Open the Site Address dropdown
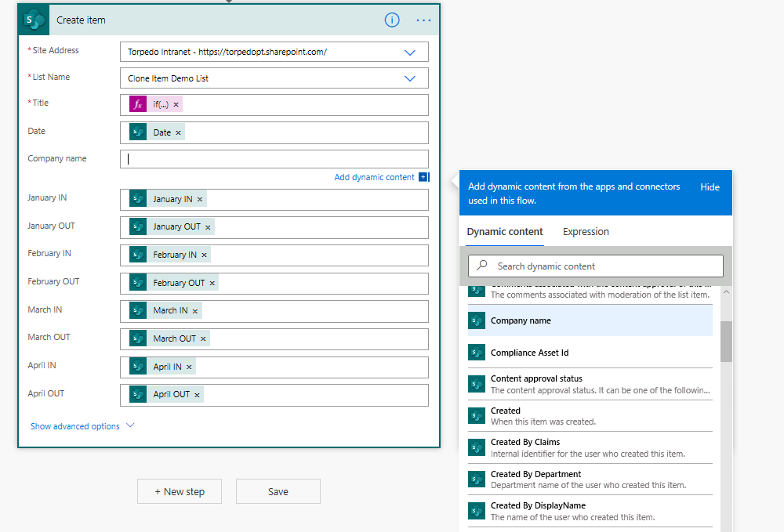Viewport: 784px width, 532px height. [409, 51]
